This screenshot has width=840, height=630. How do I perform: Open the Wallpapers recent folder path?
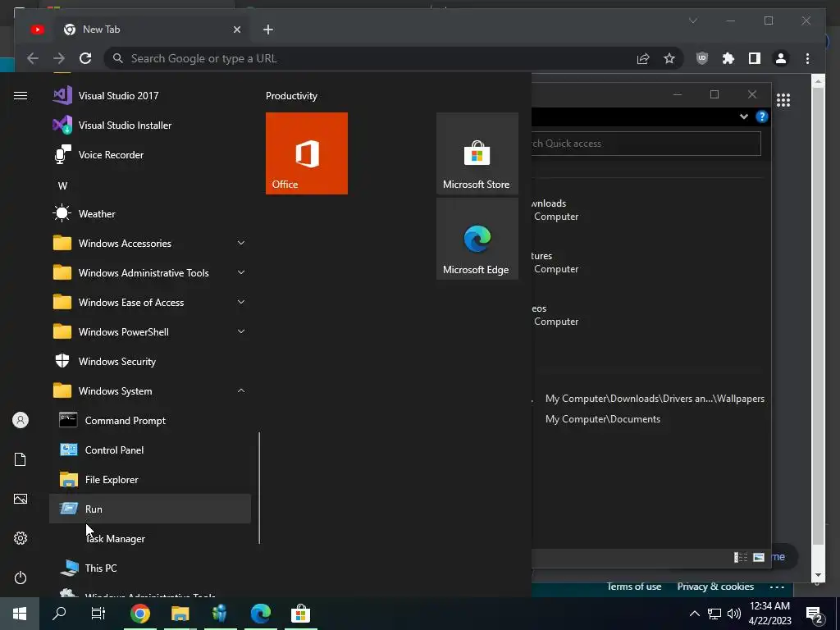point(655,399)
